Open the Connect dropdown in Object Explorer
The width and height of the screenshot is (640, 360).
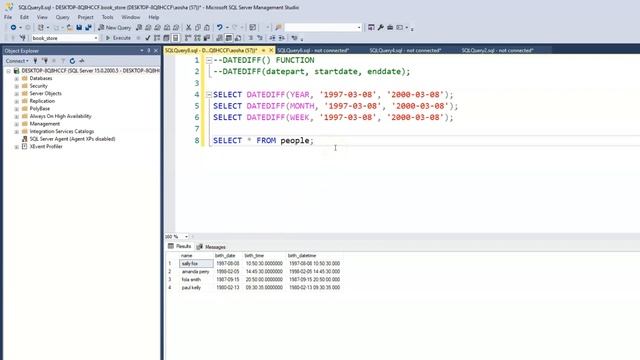17,61
